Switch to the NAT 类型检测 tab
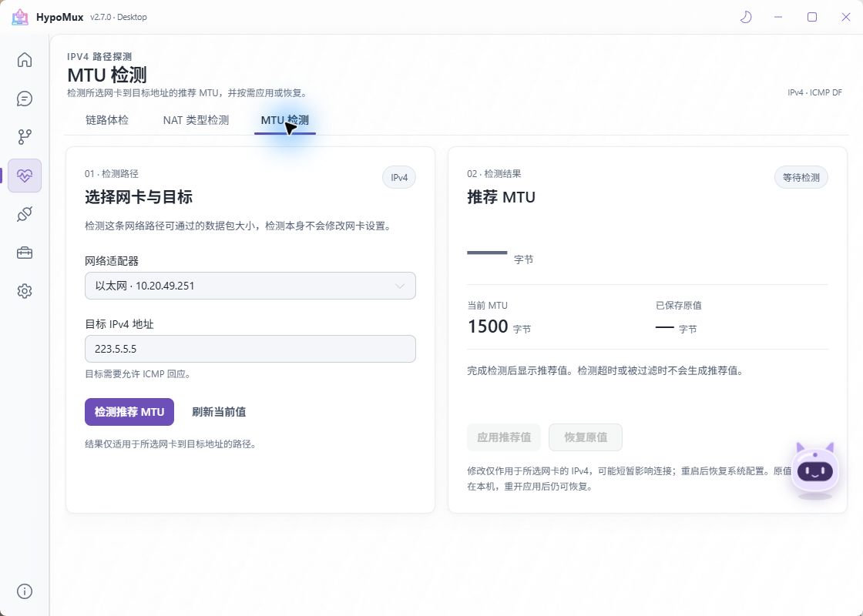Viewport: 863px width, 616px height. point(196,120)
